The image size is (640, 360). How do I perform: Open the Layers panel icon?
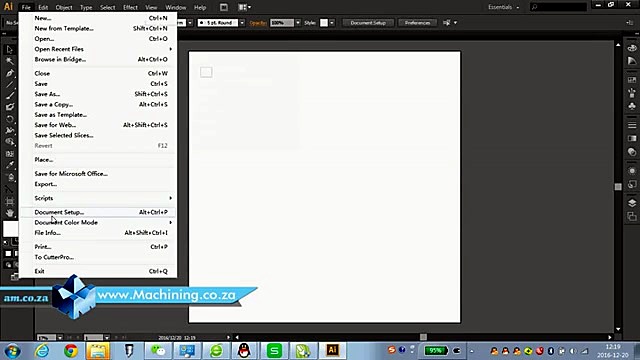point(632,203)
